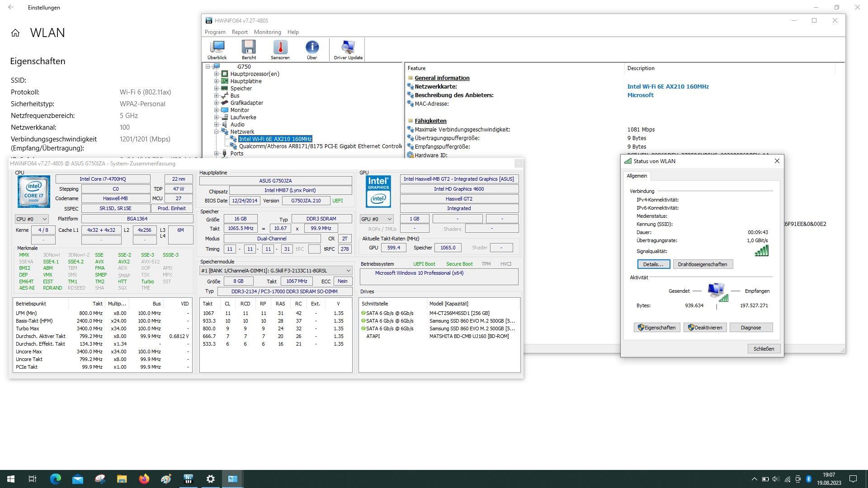This screenshot has height=488, width=868.
Task: Select the Program menu in HWiNFO64
Action: [x=216, y=32]
